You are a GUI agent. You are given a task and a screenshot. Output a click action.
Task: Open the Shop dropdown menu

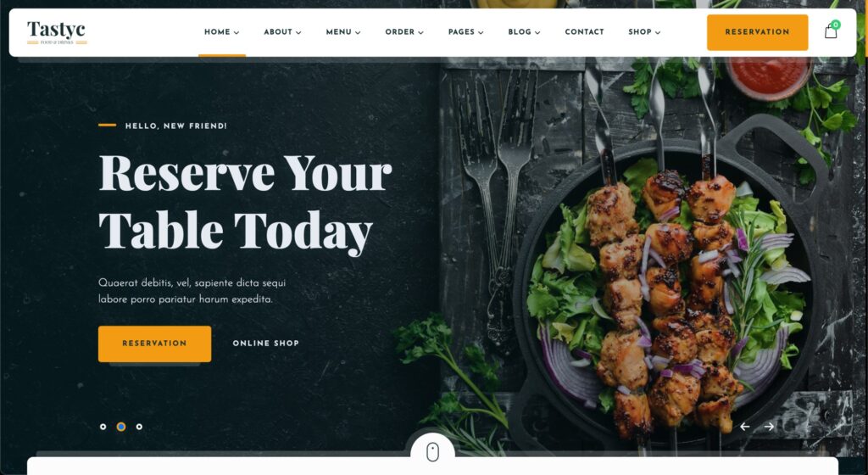click(644, 32)
